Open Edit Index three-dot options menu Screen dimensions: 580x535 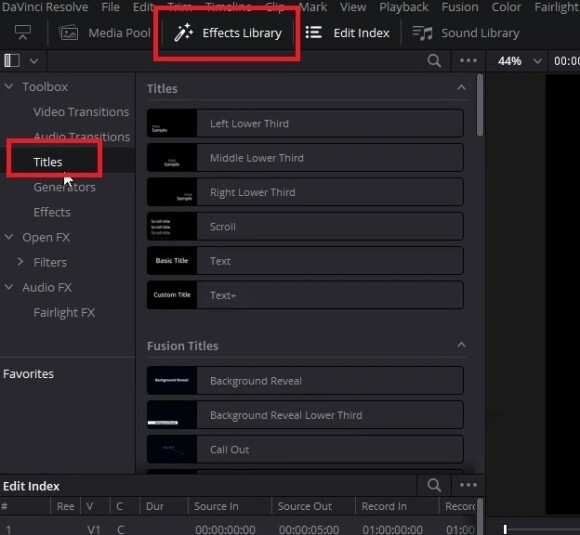(x=468, y=485)
